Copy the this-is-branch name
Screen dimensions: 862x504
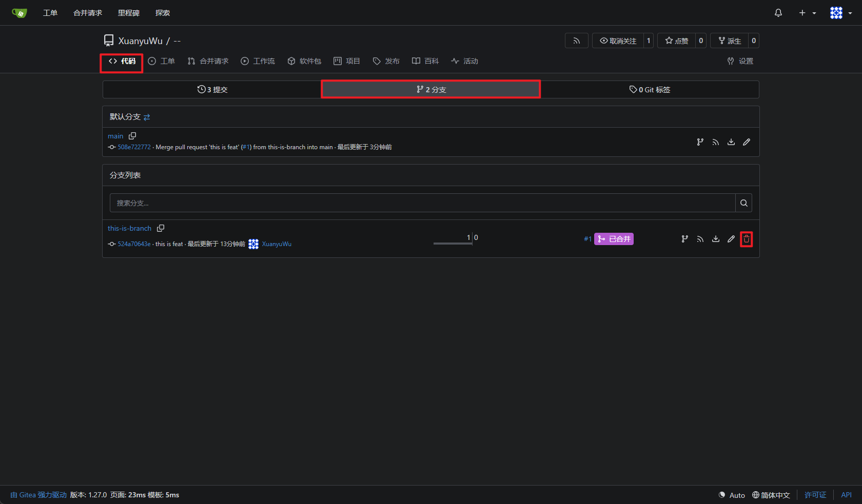tap(161, 228)
